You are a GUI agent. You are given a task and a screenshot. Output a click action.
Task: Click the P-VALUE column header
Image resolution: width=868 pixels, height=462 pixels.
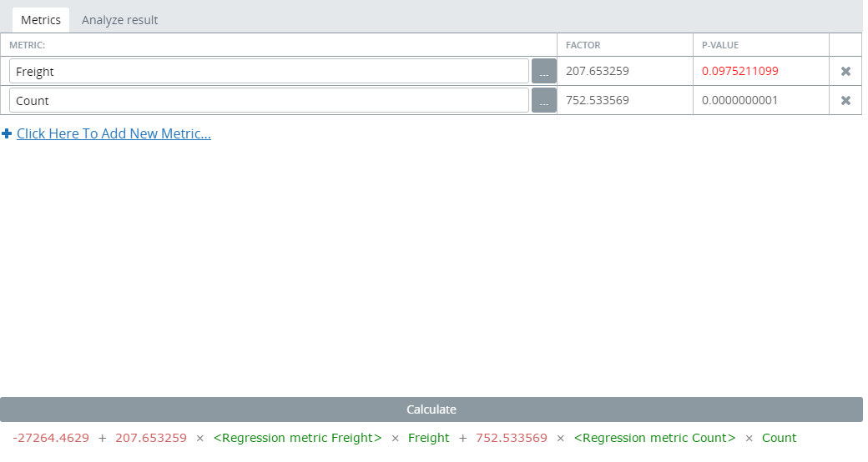coord(720,45)
